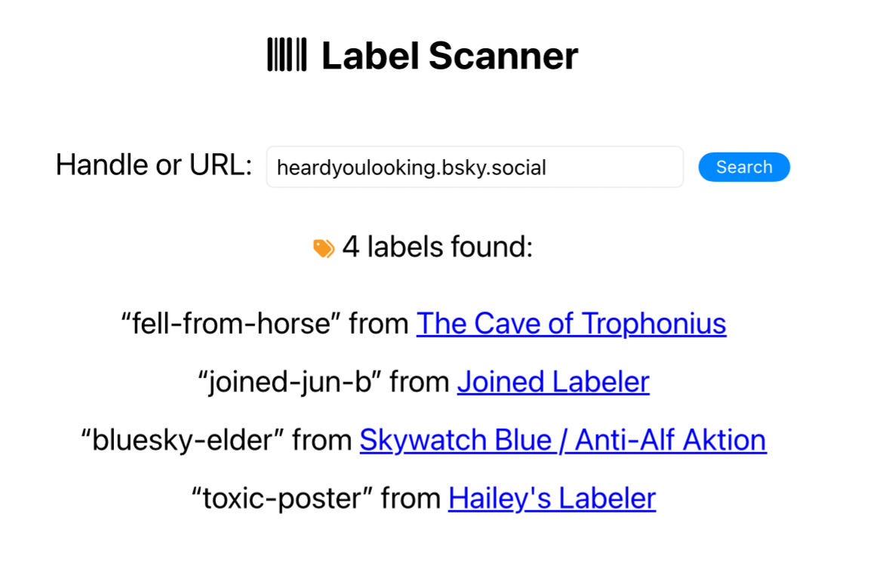Open the Joined Labeler link
This screenshot has width=883, height=588.
[553, 382]
